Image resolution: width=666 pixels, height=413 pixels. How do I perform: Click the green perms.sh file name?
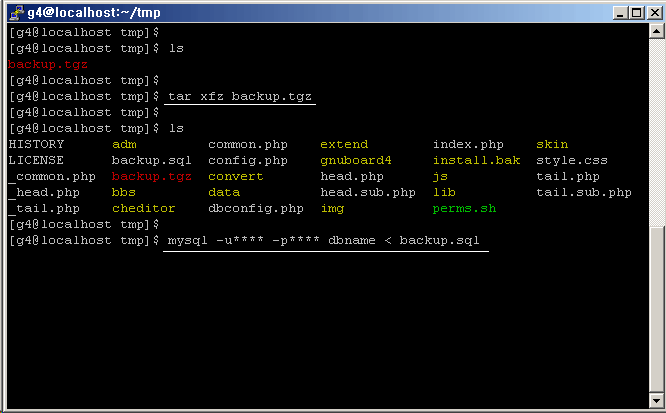point(464,209)
